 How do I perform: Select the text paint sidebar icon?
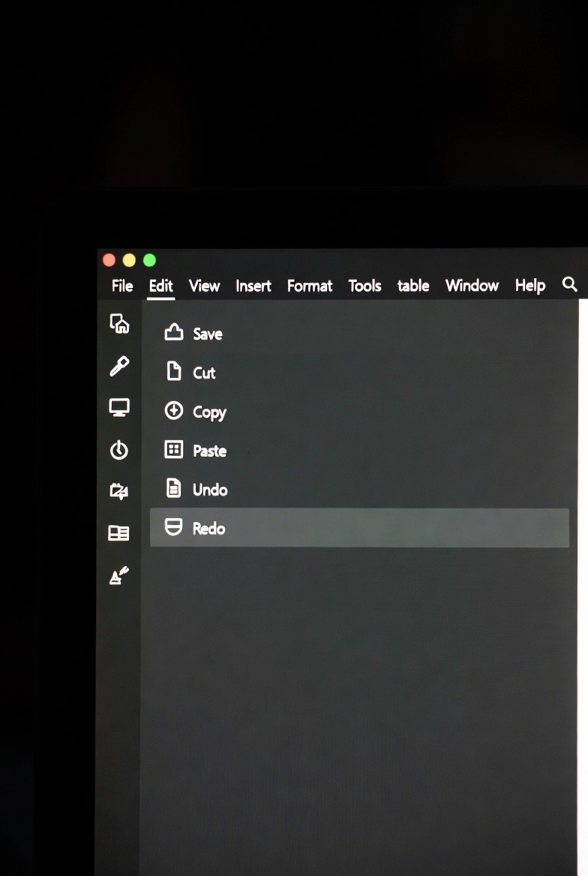tap(119, 575)
